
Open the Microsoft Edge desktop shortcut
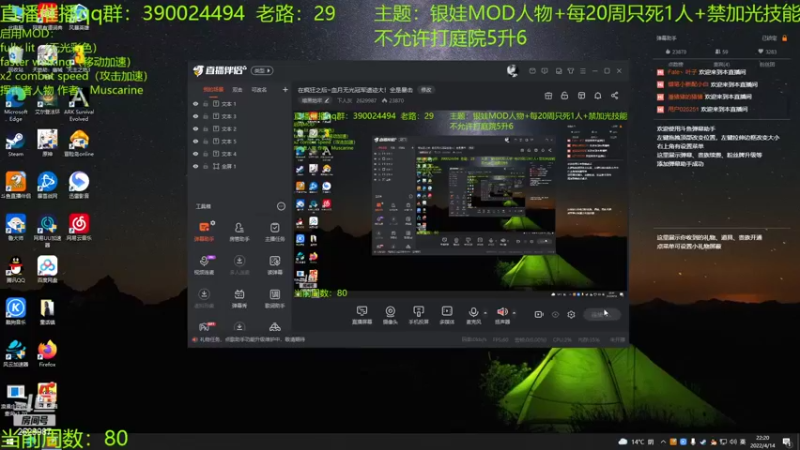click(15, 105)
